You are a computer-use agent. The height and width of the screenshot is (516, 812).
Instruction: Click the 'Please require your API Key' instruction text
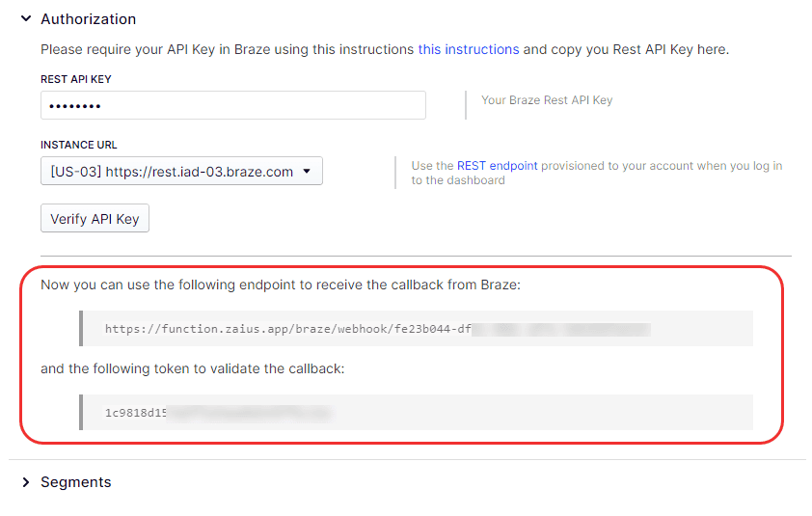[228, 49]
